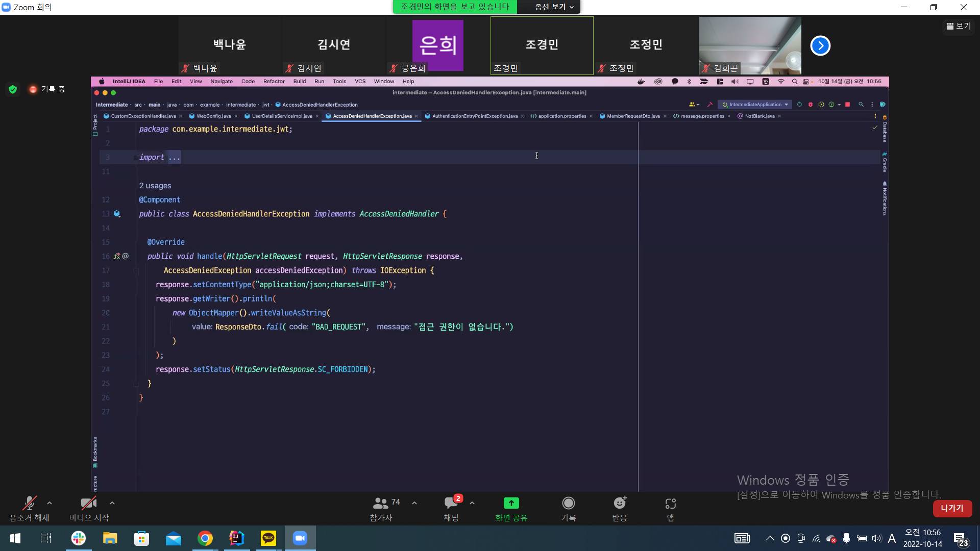Open the 옵션 보기 dropdown
Image resolution: width=980 pixels, height=551 pixels.
554,7
